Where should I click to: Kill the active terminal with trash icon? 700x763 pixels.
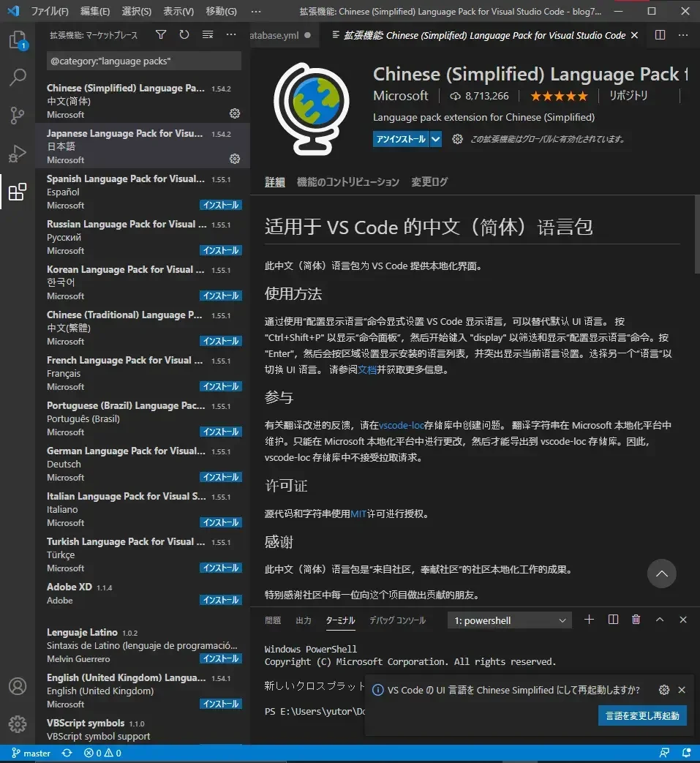click(x=636, y=619)
